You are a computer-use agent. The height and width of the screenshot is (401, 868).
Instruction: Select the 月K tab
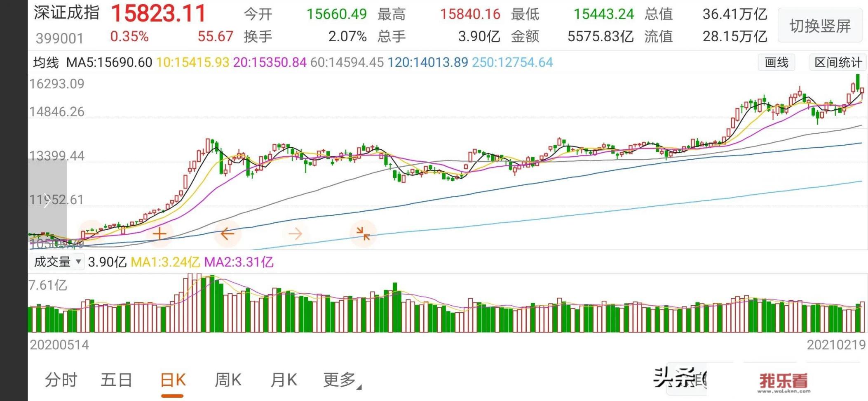point(284,380)
